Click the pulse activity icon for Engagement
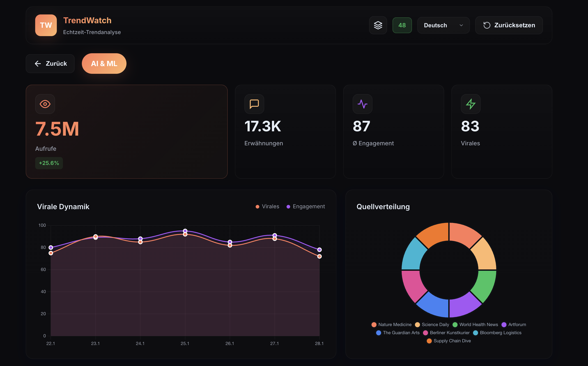Image resolution: width=588 pixels, height=366 pixels. coord(362,104)
